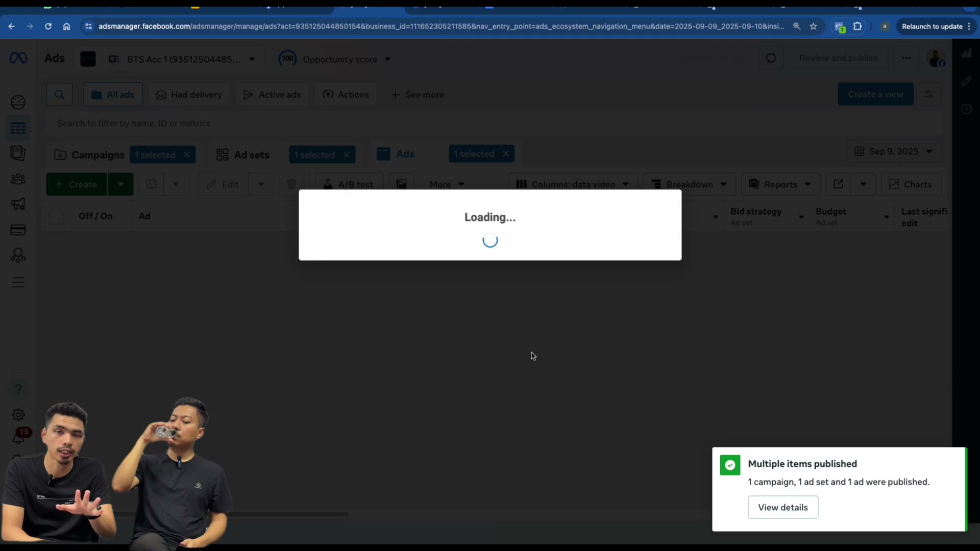Open the campaigns table icon in sidebar
980x551 pixels.
(x=18, y=129)
